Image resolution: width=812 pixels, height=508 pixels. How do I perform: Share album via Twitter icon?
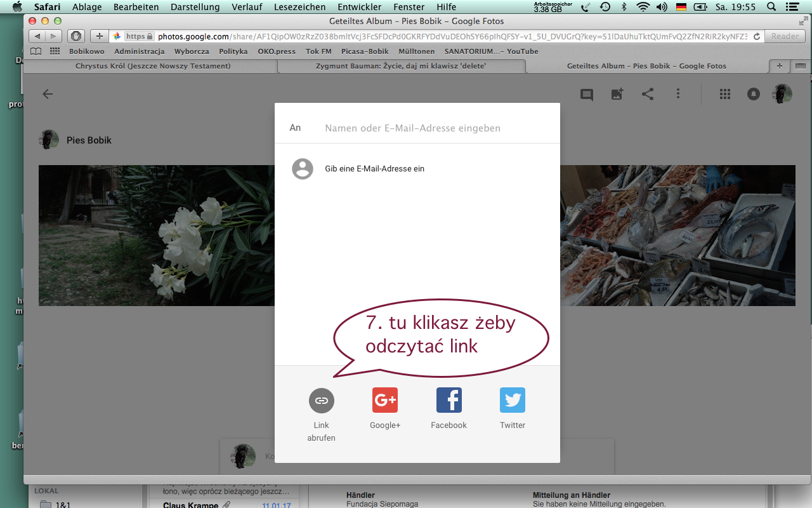513,401
